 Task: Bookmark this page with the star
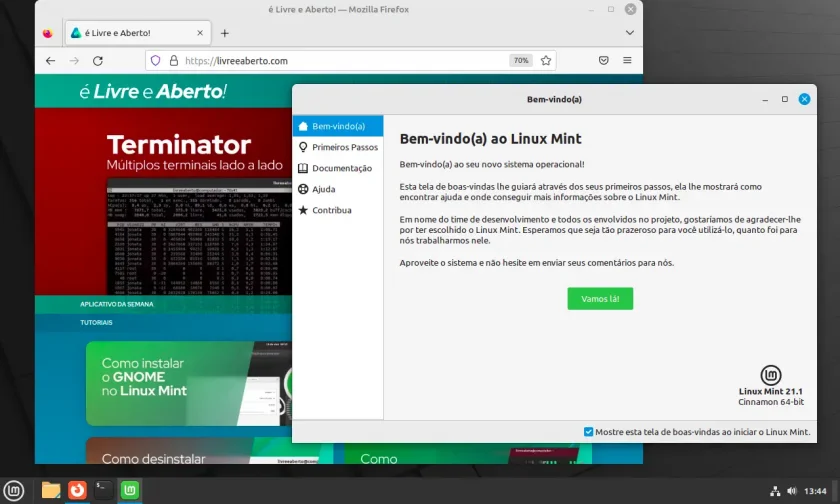[x=546, y=61]
